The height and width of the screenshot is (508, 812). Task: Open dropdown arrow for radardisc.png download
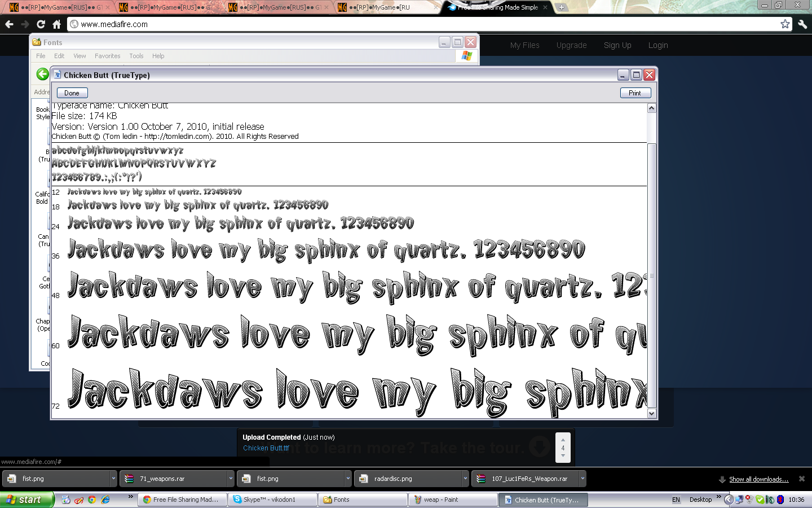(x=465, y=479)
